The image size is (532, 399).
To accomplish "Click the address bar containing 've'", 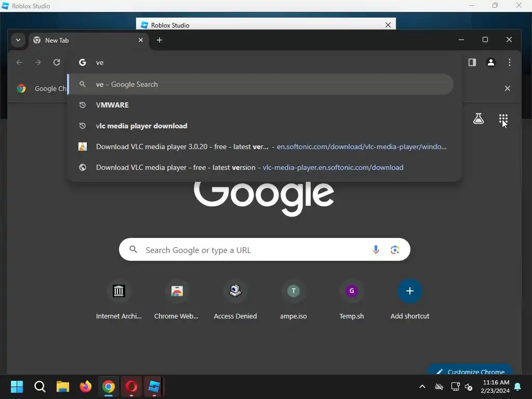I will point(264,62).
